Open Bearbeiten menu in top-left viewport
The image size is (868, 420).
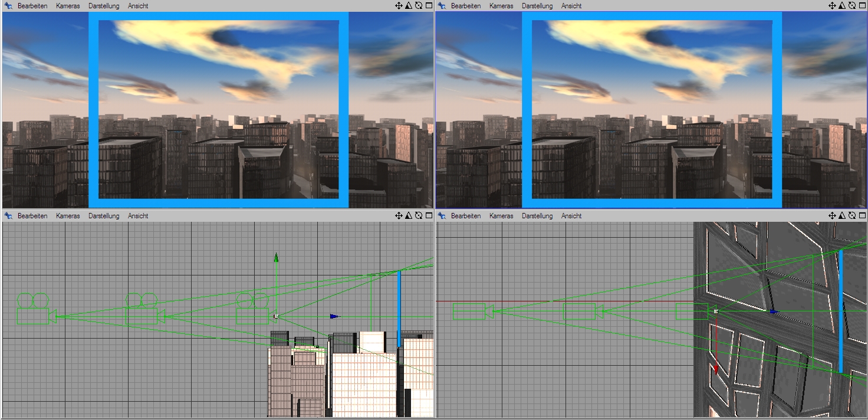click(x=32, y=6)
